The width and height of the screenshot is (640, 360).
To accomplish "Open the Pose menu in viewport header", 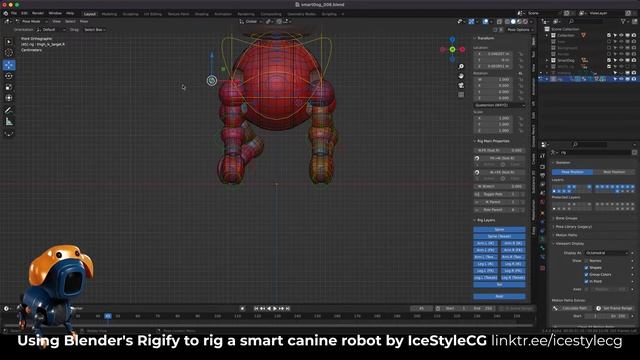I will (84, 21).
